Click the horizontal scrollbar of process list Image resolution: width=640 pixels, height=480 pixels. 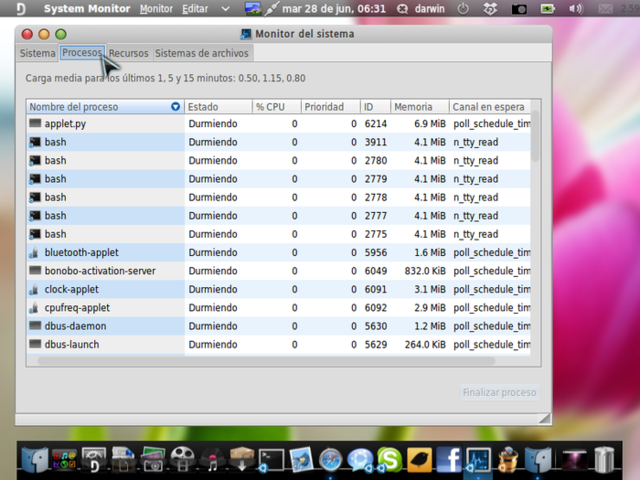tap(266, 361)
